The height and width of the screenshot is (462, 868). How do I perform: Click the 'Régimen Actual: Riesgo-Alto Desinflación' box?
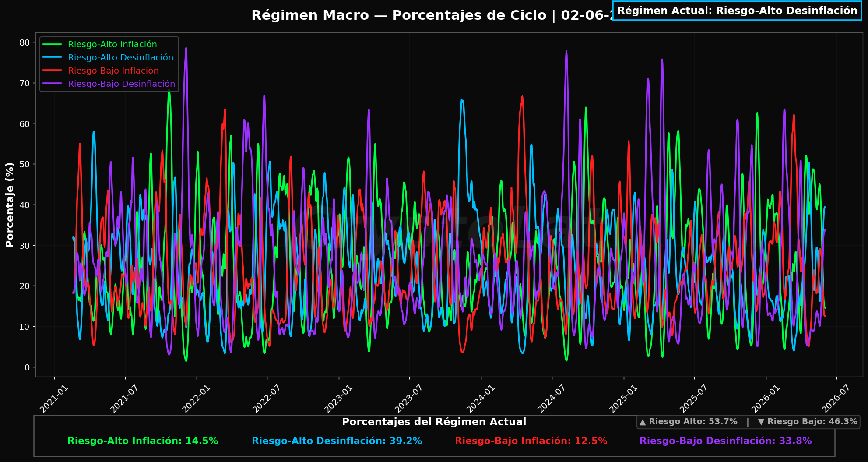pos(737,11)
